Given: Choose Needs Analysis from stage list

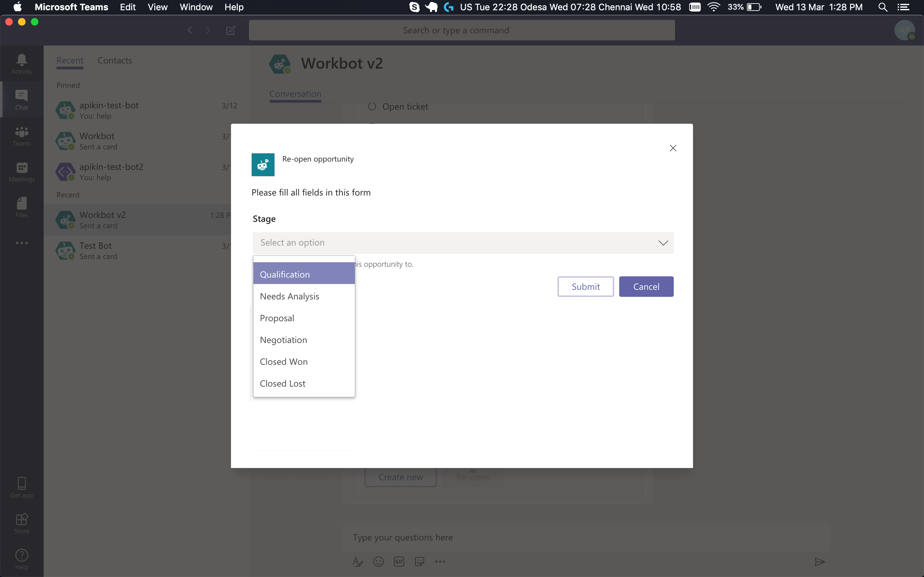Looking at the screenshot, I should point(289,296).
